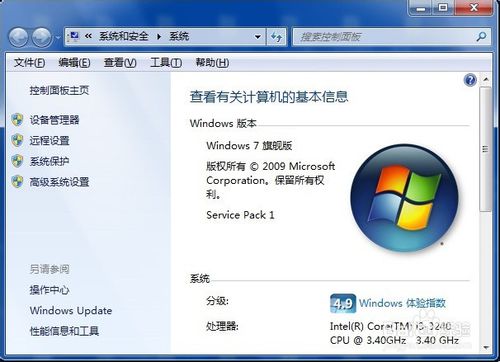Viewport: 500px width, 362px height.
Task: Open 设备管理器 link
Action: (54, 120)
